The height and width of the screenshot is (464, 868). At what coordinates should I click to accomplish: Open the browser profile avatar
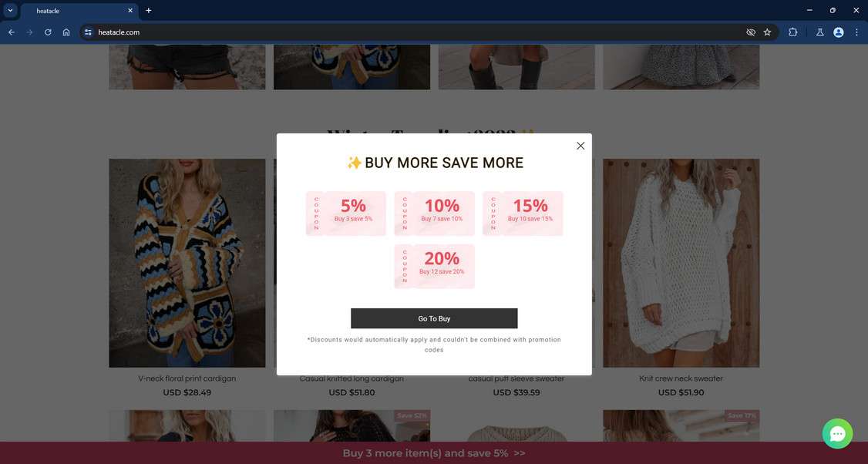(x=839, y=32)
